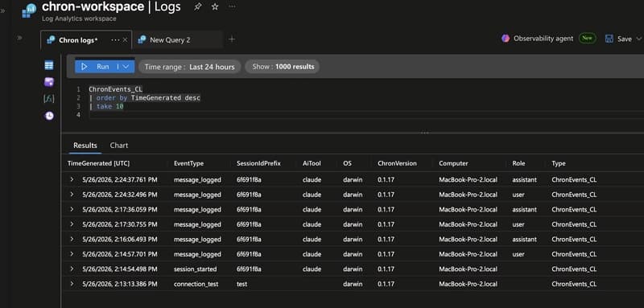Expand the 2:17:30.755 PM row
Screen dimensions: 644x308
(x=72, y=224)
